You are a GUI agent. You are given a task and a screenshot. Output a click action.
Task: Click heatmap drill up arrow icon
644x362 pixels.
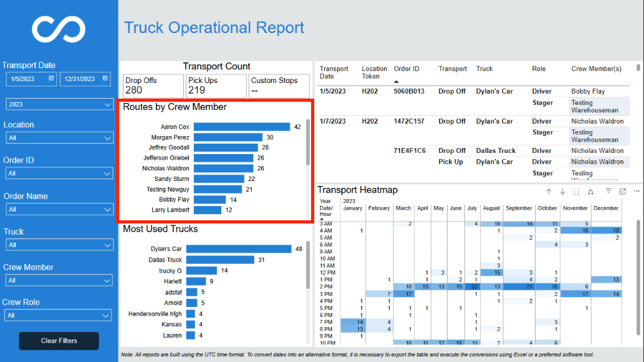(549, 191)
